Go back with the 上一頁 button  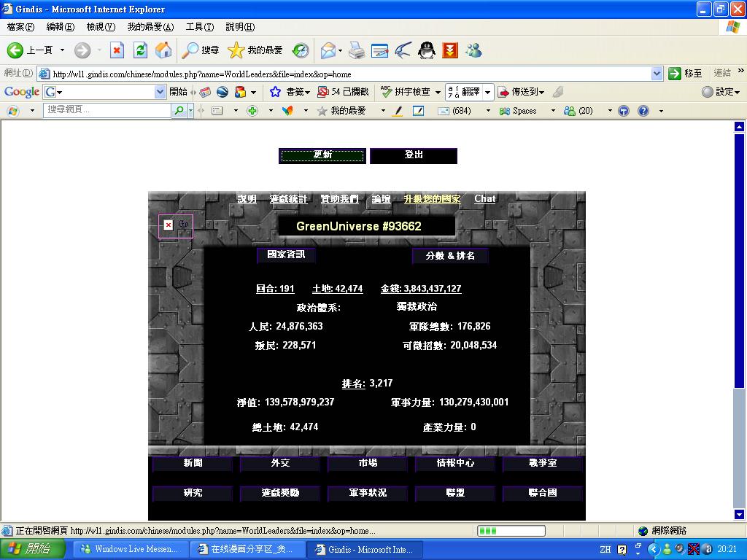[x=29, y=50]
